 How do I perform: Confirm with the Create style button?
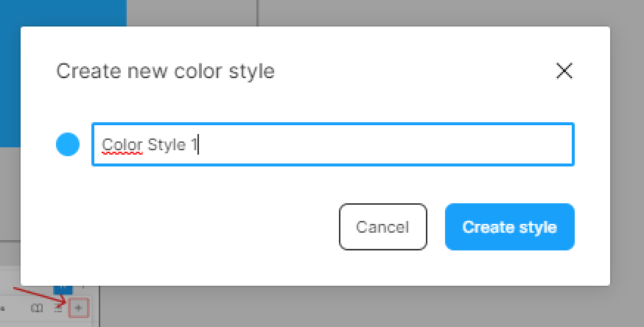point(509,227)
